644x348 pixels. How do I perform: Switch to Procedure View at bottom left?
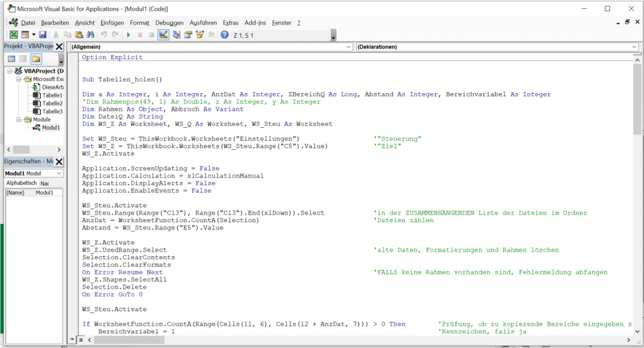tap(72, 340)
